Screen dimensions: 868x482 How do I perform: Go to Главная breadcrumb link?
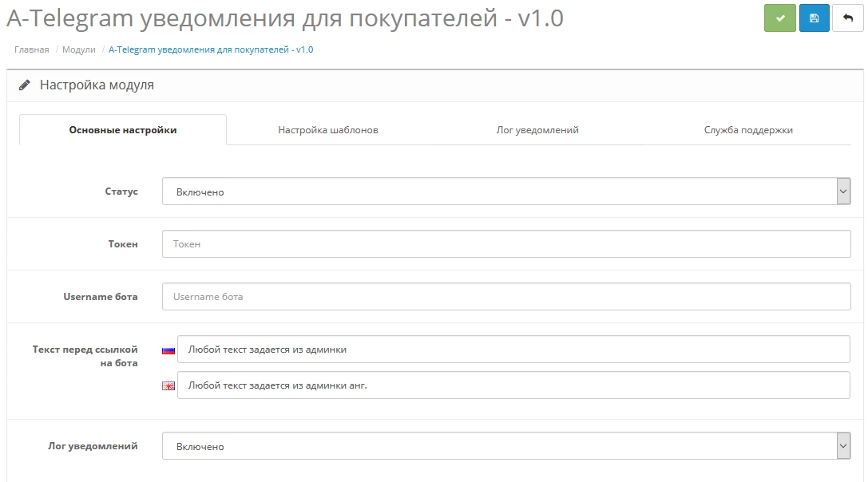pyautogui.click(x=32, y=49)
